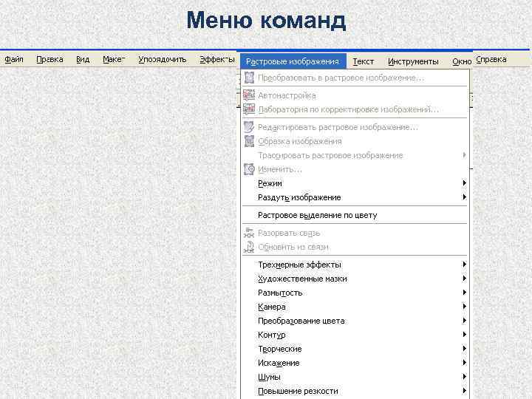
Task: Click the Crop Bitmap (Обрезка) icon
Action: 250,141
